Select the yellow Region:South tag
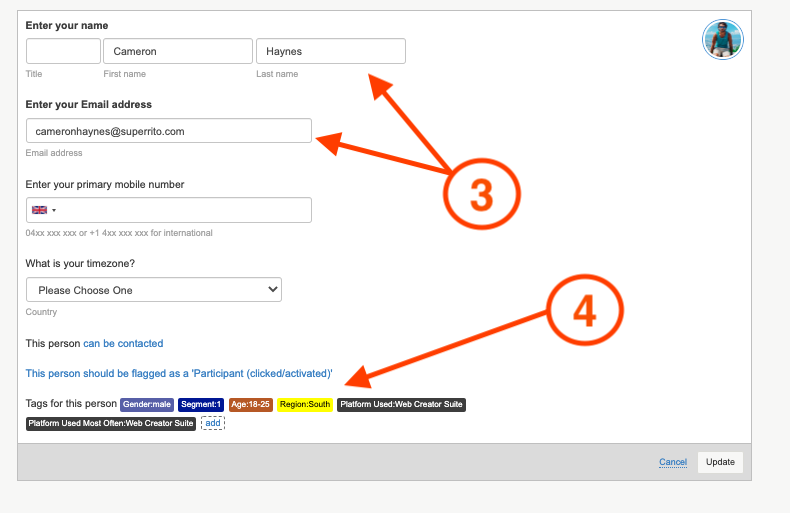The width and height of the screenshot is (790, 513). tap(305, 404)
